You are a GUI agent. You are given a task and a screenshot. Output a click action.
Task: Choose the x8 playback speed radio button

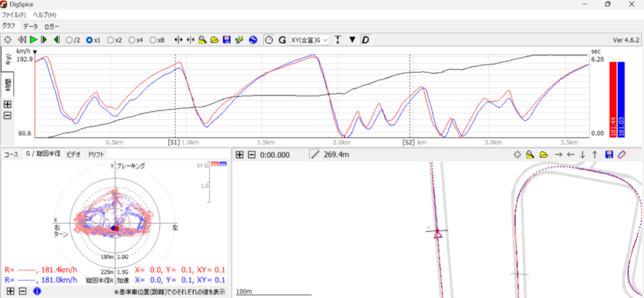[x=153, y=40]
